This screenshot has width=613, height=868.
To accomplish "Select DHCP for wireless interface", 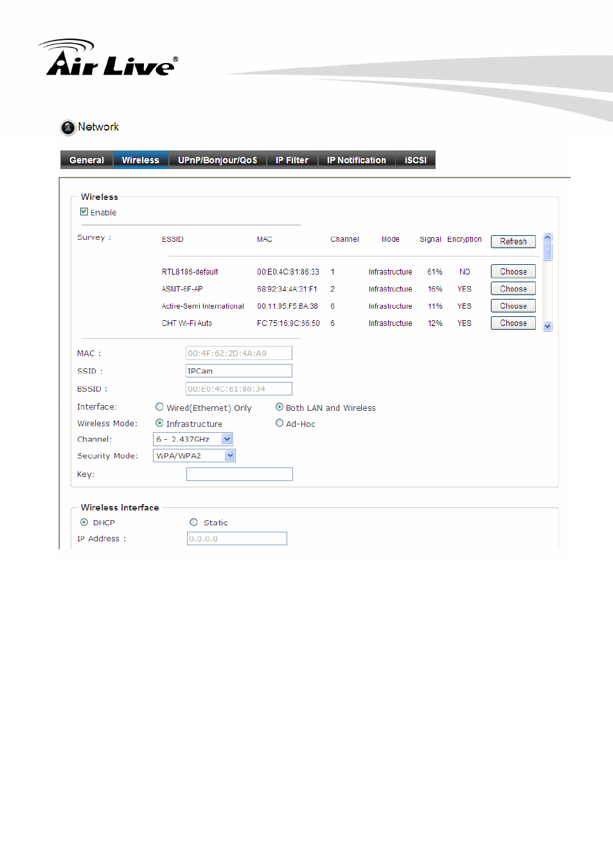I will [84, 522].
